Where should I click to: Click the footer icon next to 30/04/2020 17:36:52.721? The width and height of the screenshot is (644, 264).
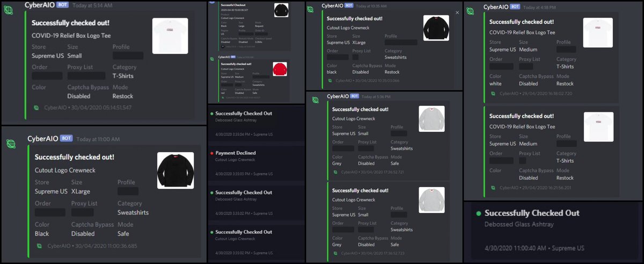(x=335, y=172)
